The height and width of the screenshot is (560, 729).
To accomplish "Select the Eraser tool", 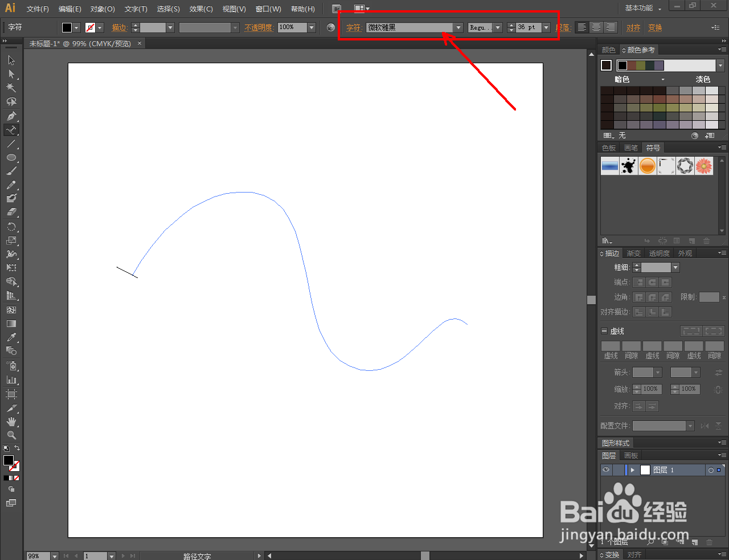I will click(x=11, y=212).
